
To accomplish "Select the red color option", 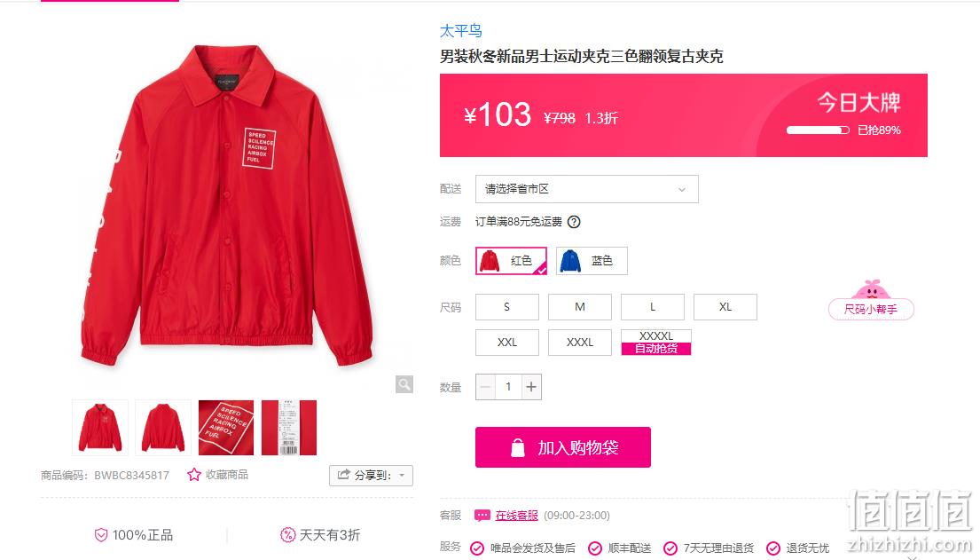I will click(x=511, y=261).
